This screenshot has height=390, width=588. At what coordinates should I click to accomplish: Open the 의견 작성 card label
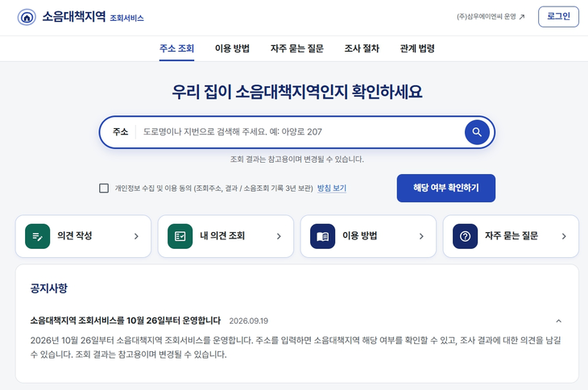[x=75, y=236]
